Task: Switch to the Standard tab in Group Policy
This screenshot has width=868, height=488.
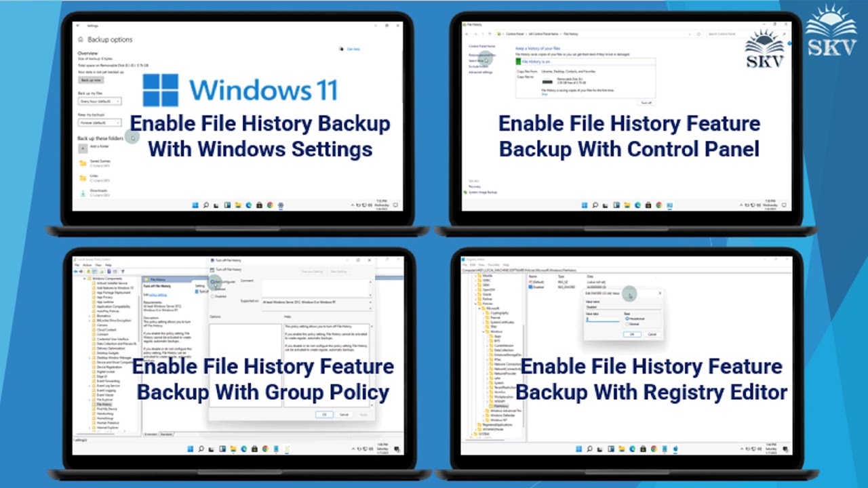Action: [x=166, y=434]
